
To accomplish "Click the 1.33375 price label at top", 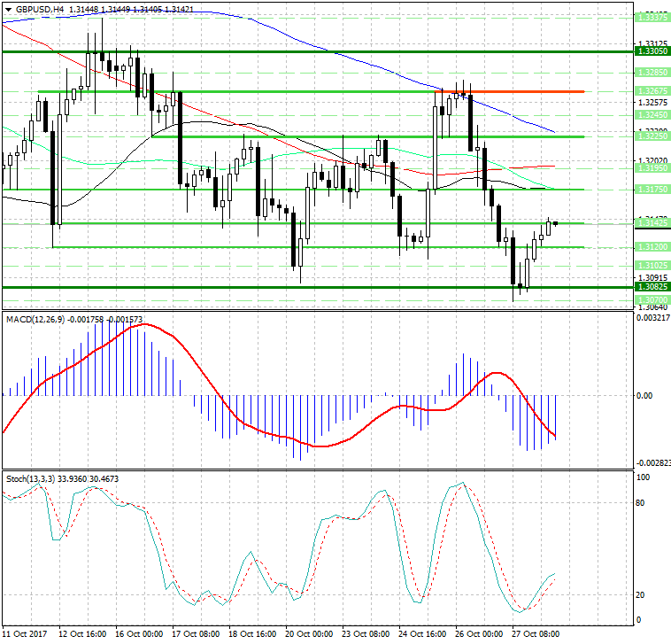I will [652, 17].
